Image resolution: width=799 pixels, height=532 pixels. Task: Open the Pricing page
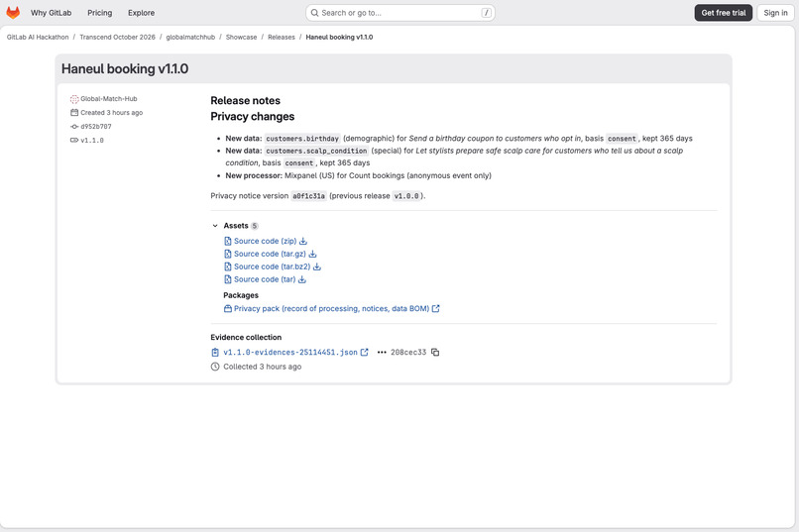coord(100,13)
